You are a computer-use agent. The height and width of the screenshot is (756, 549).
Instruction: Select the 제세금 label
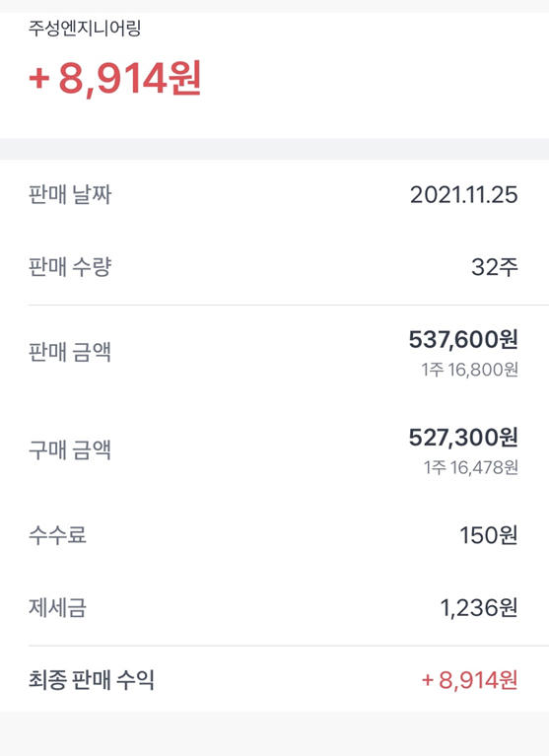[x=57, y=607]
